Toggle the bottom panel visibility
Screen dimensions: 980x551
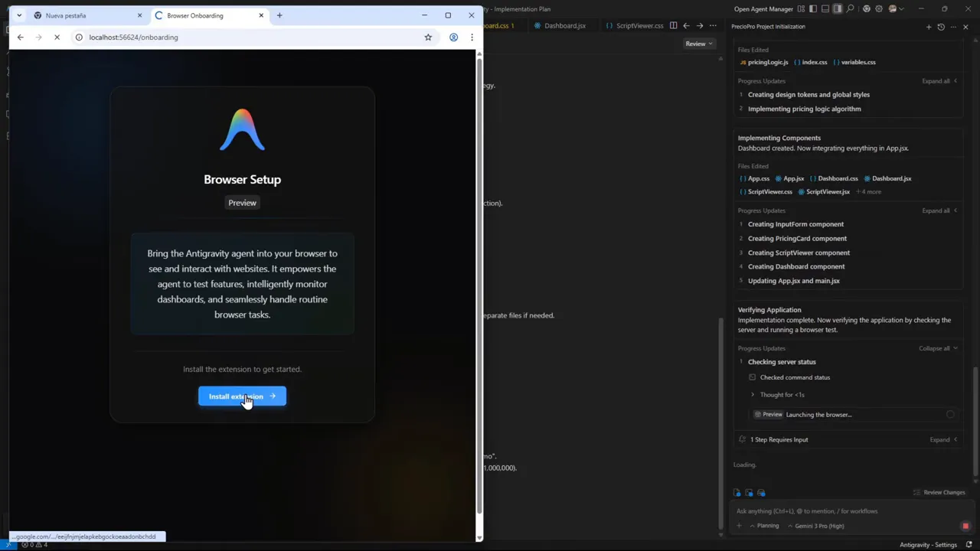tap(825, 8)
